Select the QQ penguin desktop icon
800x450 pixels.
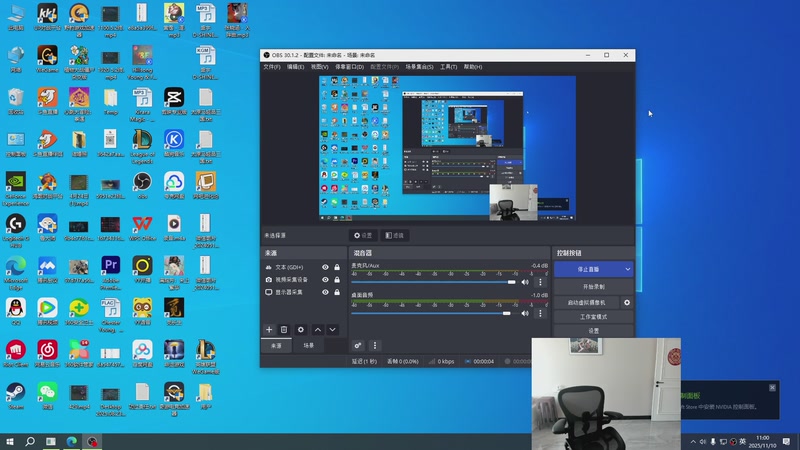(16, 311)
